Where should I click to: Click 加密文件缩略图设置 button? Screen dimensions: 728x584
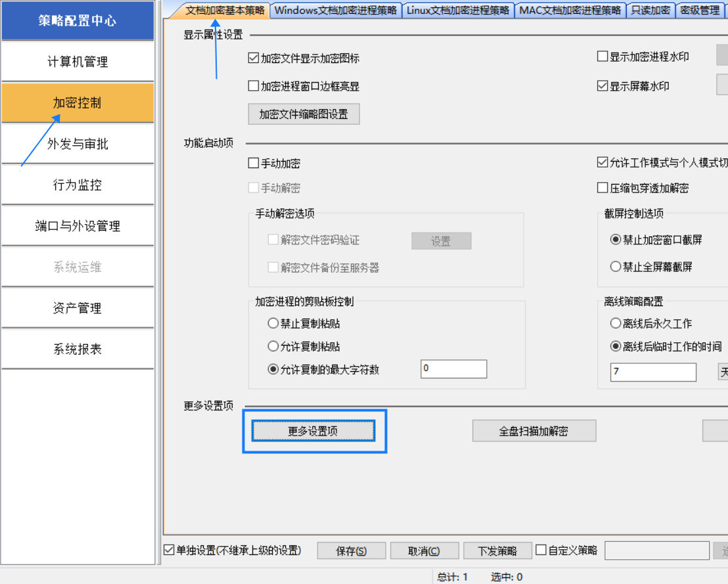(304, 114)
